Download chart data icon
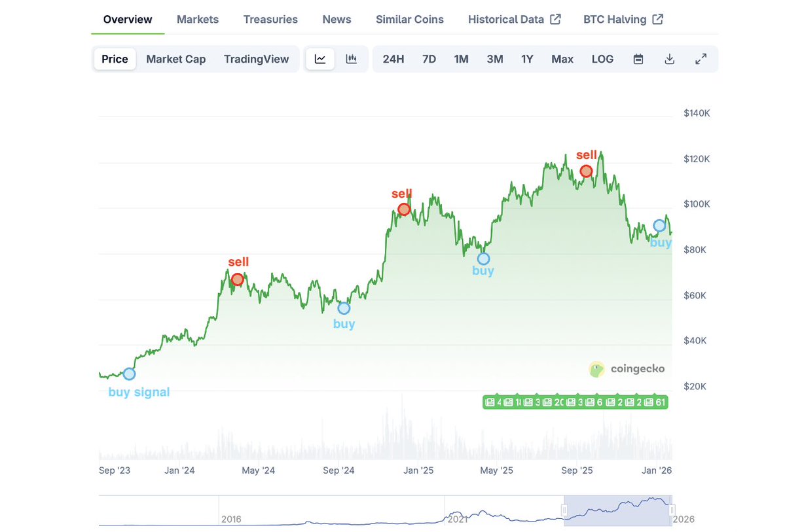Image resolution: width=785 pixels, height=532 pixels. coord(669,59)
